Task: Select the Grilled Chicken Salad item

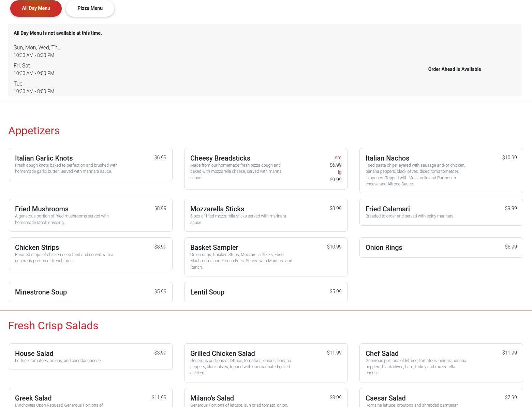Action: point(266,363)
